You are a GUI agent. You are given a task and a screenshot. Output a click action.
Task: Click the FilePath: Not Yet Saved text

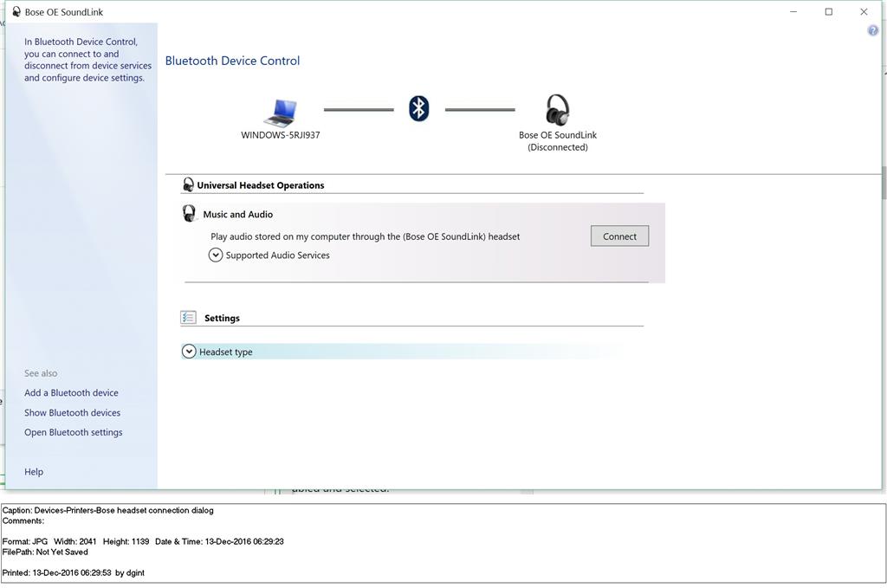pyautogui.click(x=45, y=552)
